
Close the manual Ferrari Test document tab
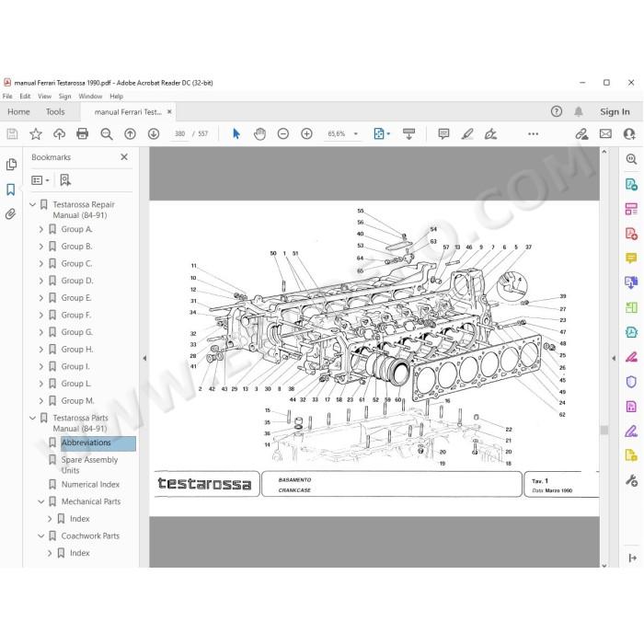pos(169,111)
